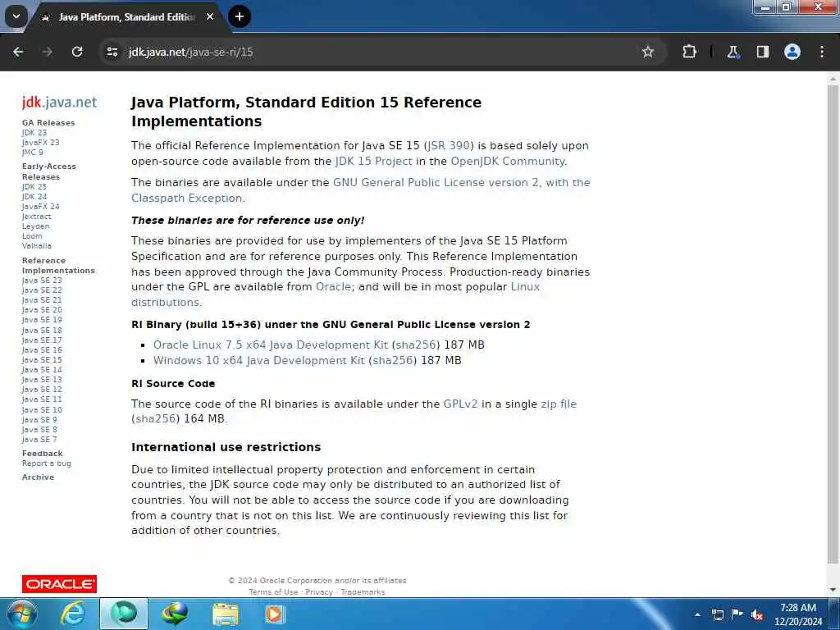Toggle the browser side panel
Viewport: 840px width, 630px height.
coord(763,52)
